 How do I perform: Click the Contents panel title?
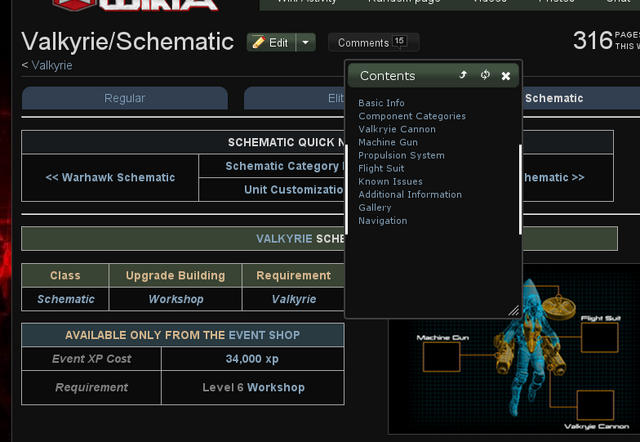point(387,76)
